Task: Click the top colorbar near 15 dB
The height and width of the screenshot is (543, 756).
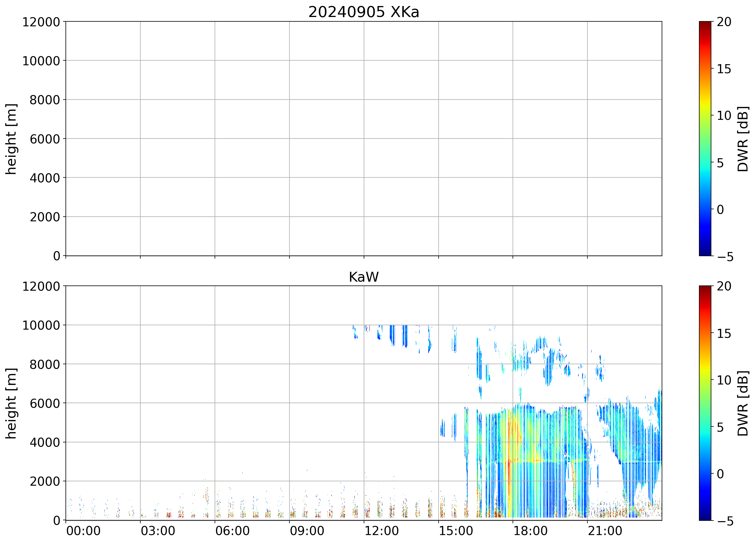Action: click(x=705, y=69)
